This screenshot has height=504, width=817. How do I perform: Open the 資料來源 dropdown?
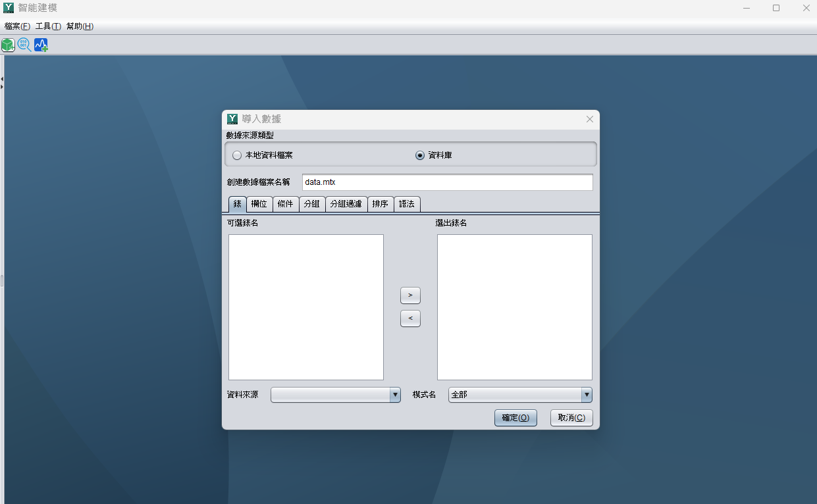point(394,394)
